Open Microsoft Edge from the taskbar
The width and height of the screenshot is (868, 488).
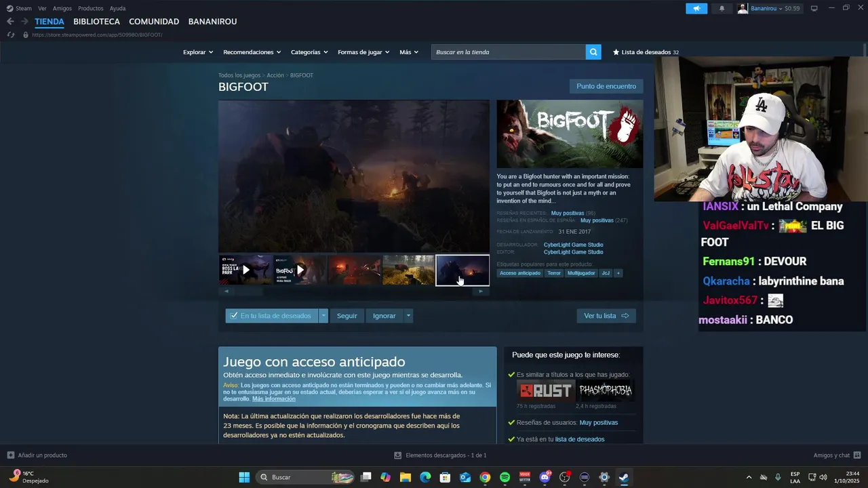coord(425,477)
